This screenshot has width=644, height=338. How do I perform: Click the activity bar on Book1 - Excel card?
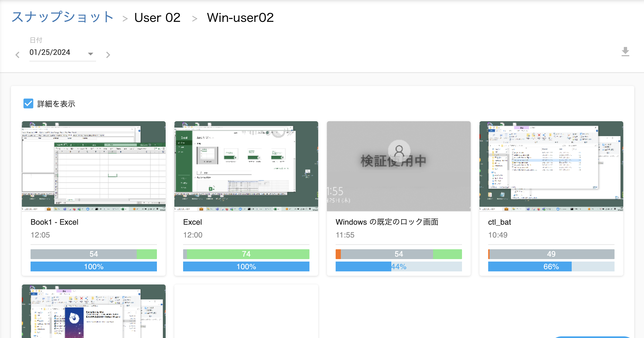94,254
